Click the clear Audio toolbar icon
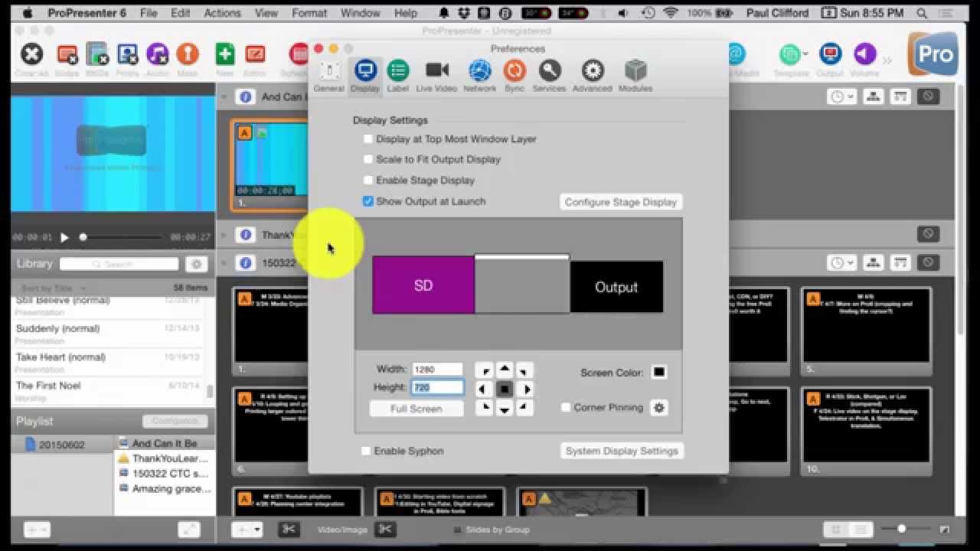980x551 pixels. (x=157, y=55)
